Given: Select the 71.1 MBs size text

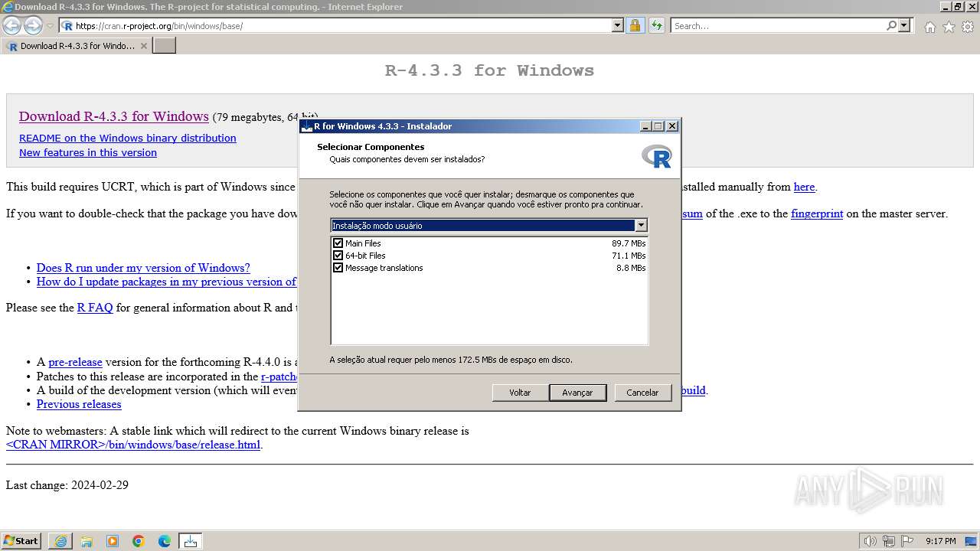Looking at the screenshot, I should pyautogui.click(x=629, y=256).
